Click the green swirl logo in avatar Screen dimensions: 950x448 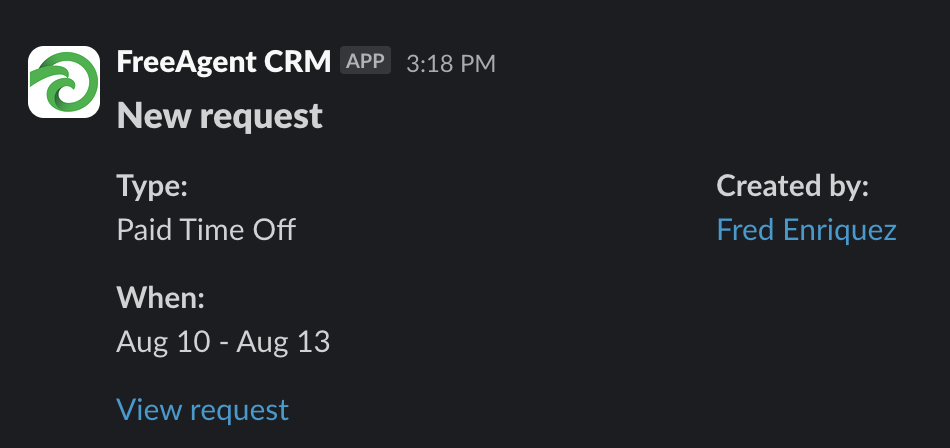[64, 82]
